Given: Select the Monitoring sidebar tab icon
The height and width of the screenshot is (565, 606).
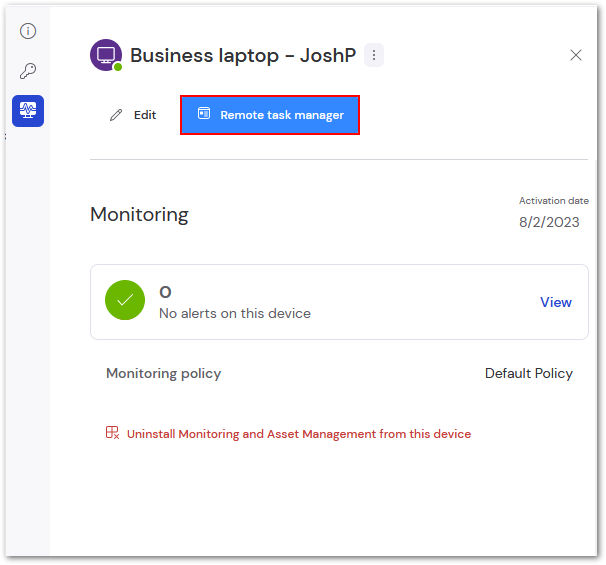Looking at the screenshot, I should tap(28, 111).
